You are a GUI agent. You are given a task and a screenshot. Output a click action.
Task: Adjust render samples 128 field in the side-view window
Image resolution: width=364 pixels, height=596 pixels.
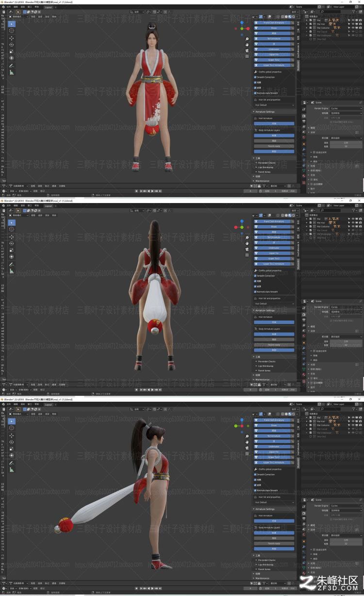(346, 540)
